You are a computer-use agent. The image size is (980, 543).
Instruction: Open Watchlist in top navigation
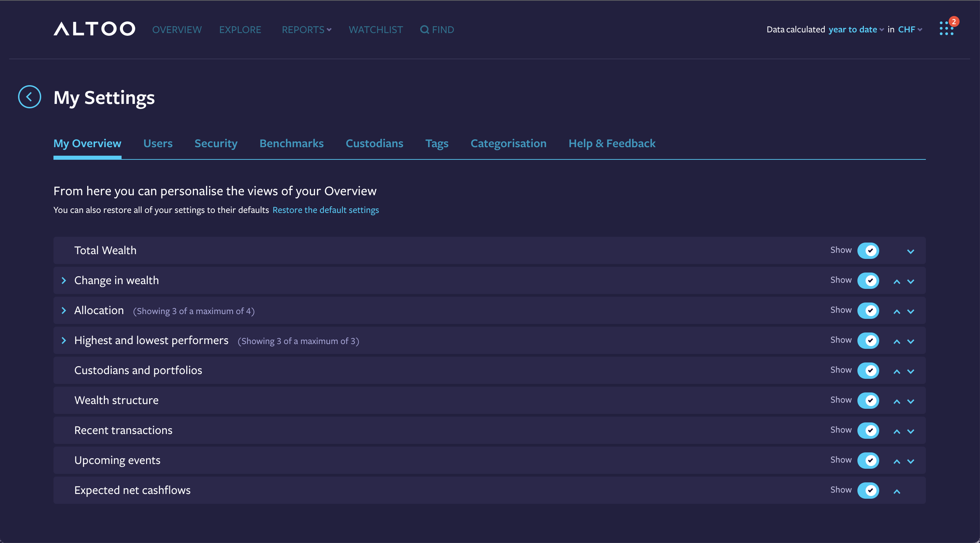click(x=376, y=30)
